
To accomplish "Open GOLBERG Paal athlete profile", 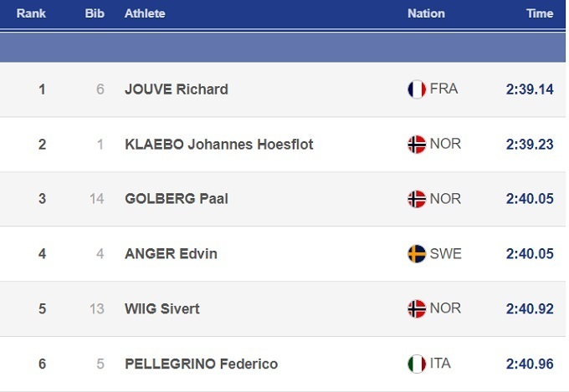I will pos(176,199).
